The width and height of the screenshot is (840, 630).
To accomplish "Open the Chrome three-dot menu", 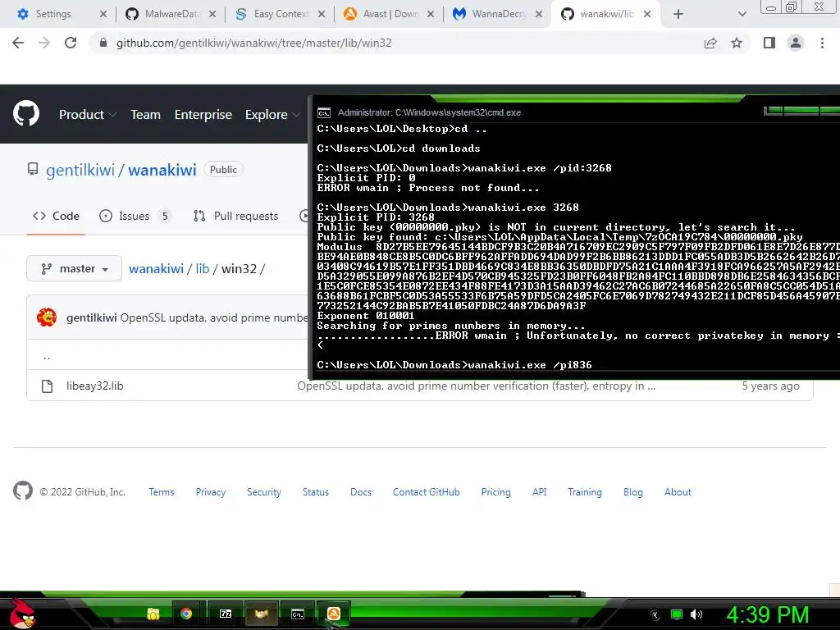I will [x=822, y=43].
